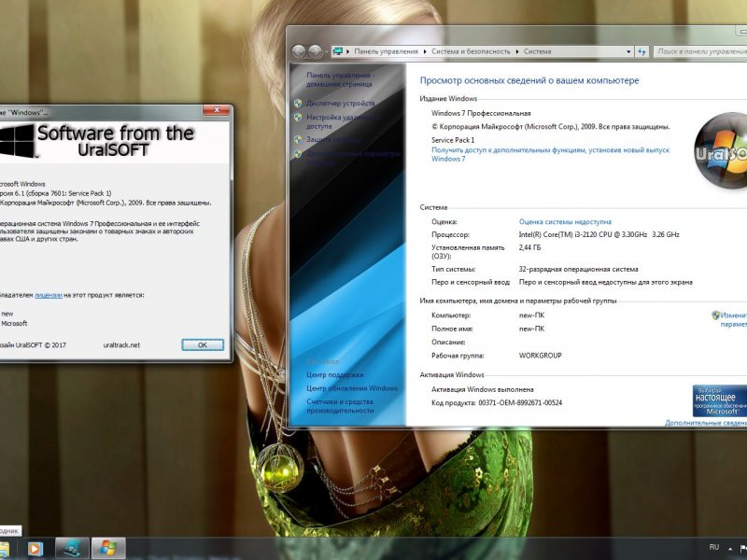Switch to the About Windows taskbar button

[108, 548]
